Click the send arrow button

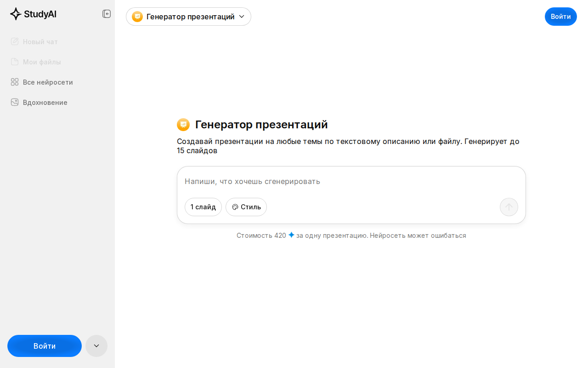click(x=509, y=207)
